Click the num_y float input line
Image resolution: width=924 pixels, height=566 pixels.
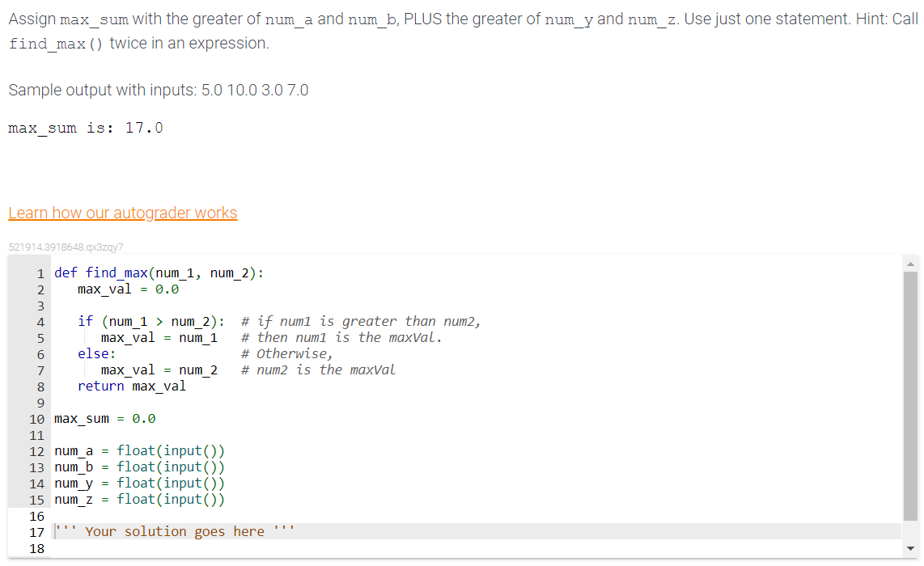click(138, 483)
